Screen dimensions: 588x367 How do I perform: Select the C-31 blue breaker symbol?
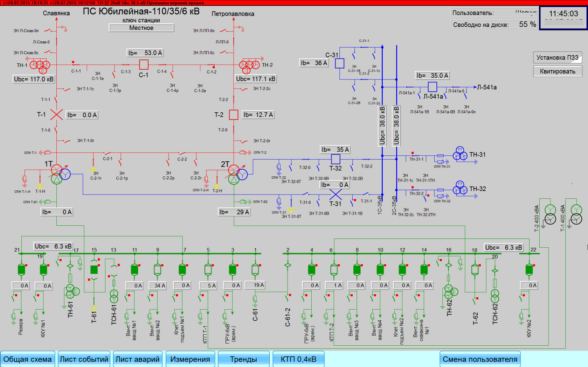339,63
